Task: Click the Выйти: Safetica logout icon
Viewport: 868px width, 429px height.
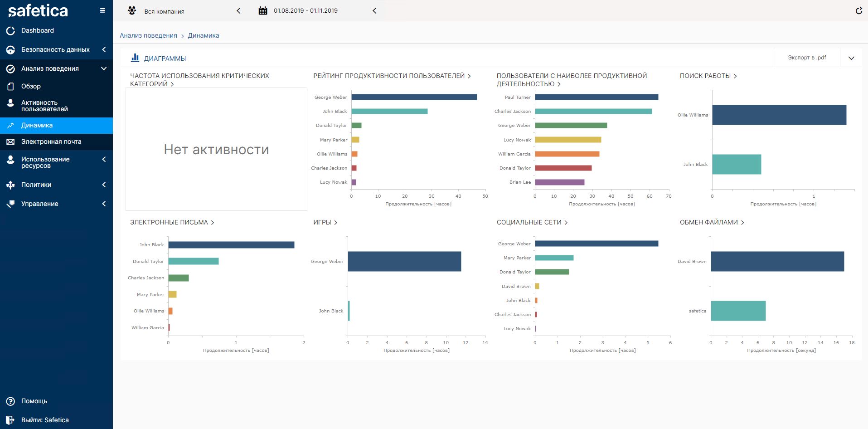Action: 10,420
